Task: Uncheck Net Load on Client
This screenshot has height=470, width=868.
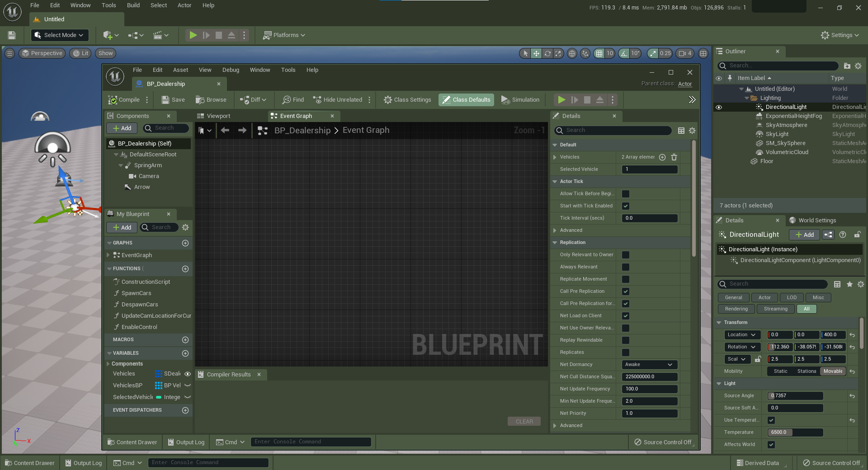Action: coord(626,316)
